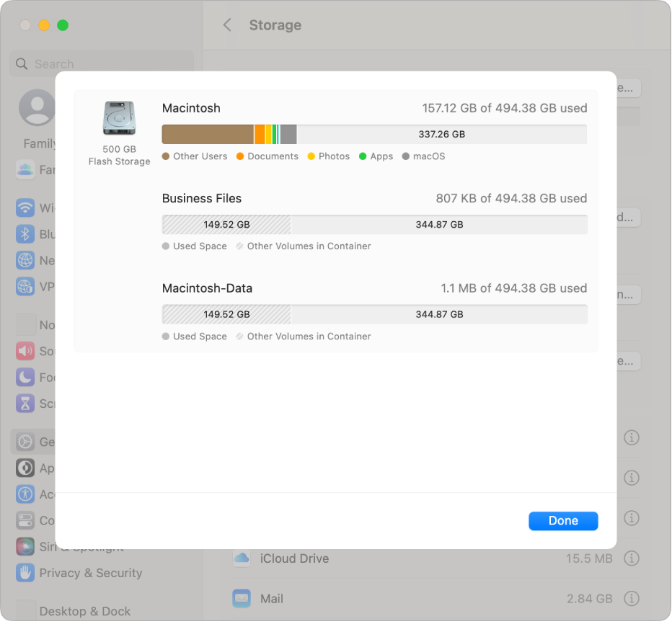The height and width of the screenshot is (624, 672).
Task: Open Sound settings using the speaker icon
Action: coord(25,351)
